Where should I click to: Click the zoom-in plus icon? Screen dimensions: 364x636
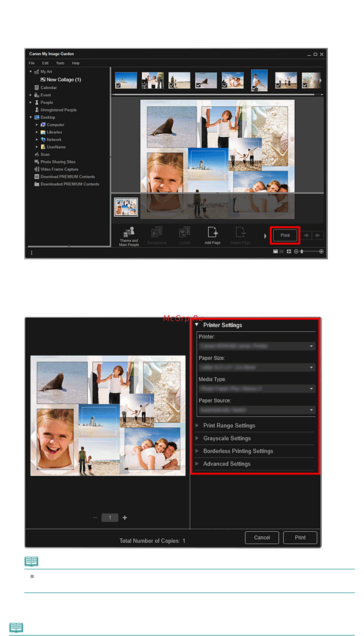(x=321, y=251)
